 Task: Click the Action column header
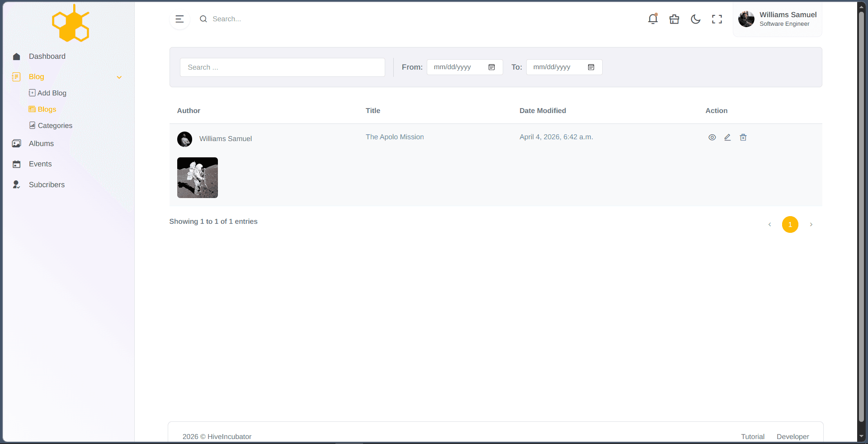pyautogui.click(x=717, y=111)
